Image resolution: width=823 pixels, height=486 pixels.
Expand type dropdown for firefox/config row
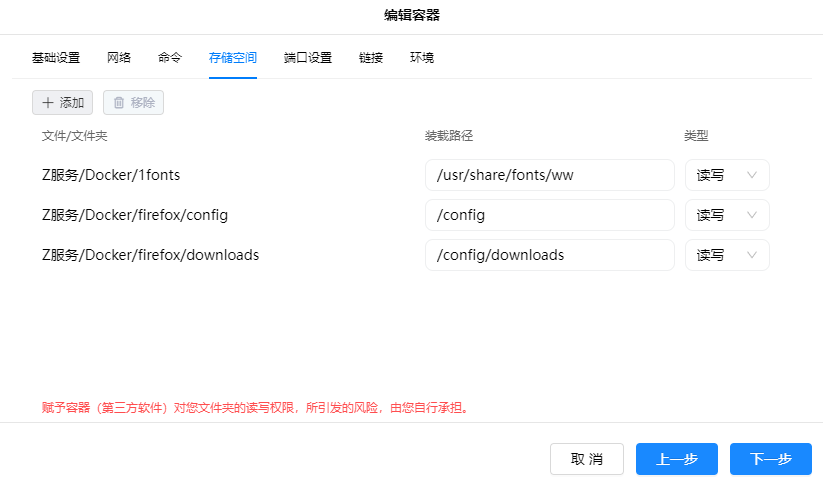point(727,215)
